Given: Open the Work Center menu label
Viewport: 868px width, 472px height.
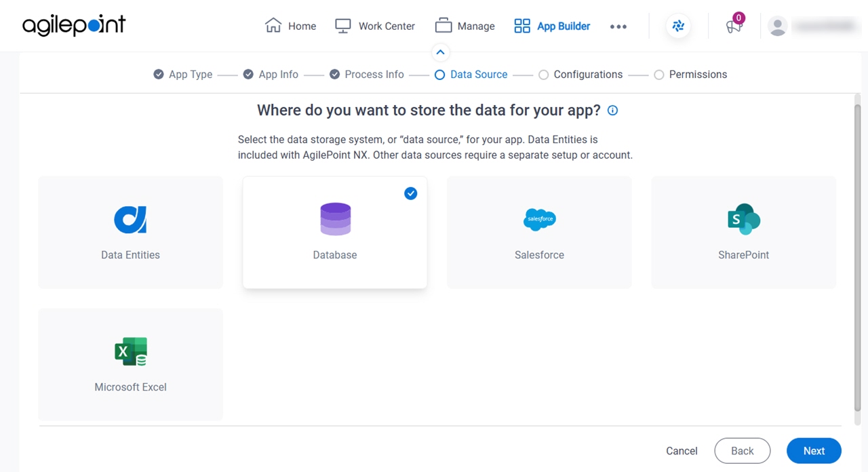Looking at the screenshot, I should pyautogui.click(x=387, y=26).
